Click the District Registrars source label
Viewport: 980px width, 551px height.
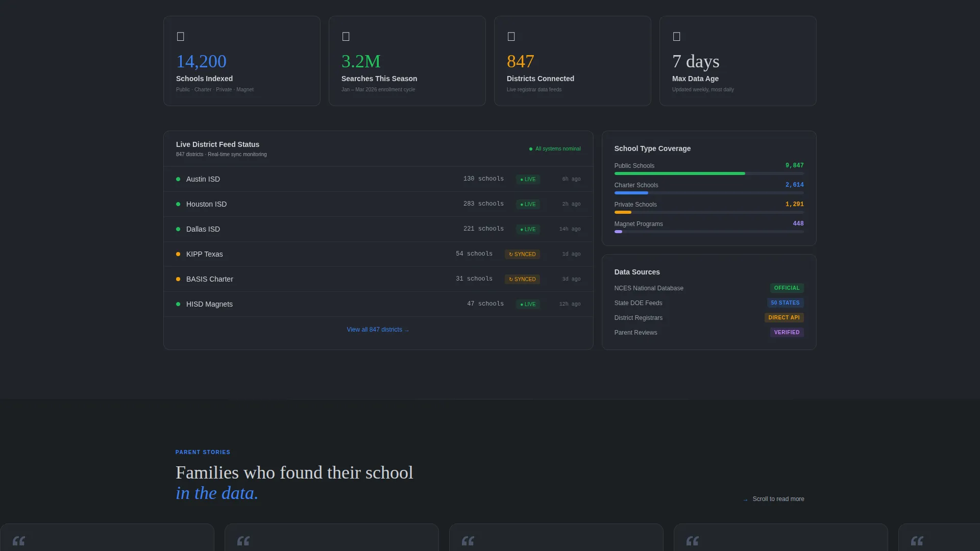click(638, 318)
